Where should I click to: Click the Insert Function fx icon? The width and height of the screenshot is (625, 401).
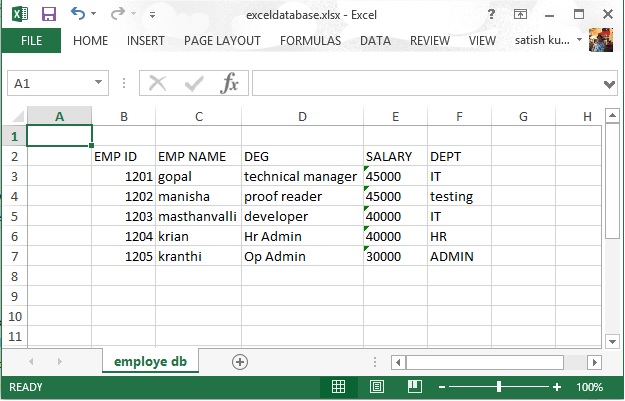[x=229, y=84]
